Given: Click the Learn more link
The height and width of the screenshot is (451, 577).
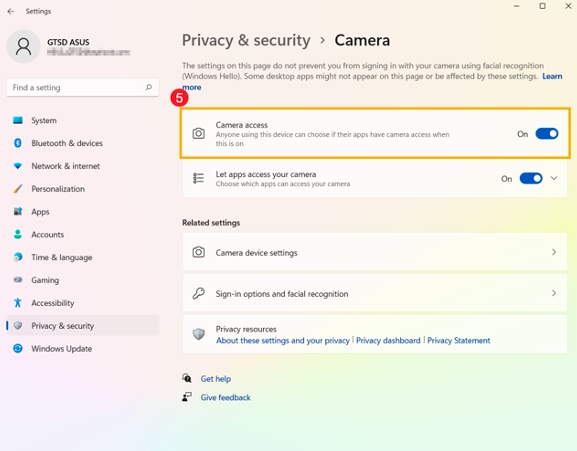Looking at the screenshot, I should point(552,77).
